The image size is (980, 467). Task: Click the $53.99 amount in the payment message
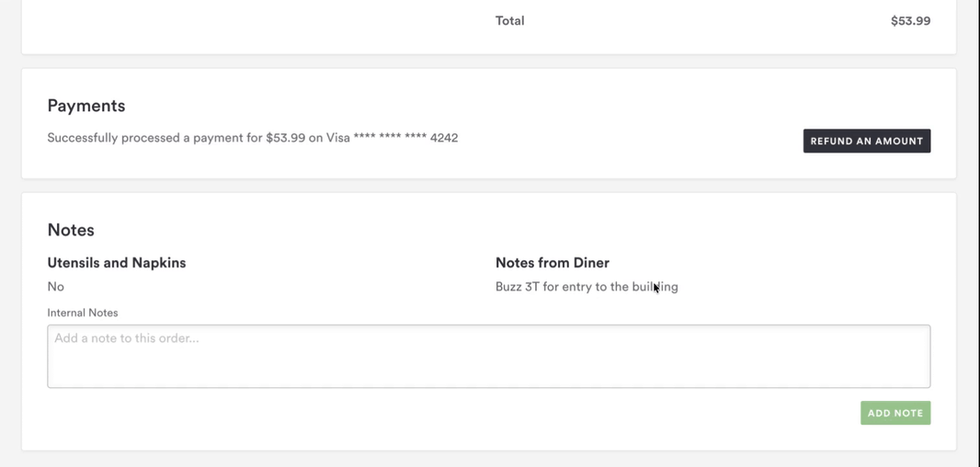(285, 138)
